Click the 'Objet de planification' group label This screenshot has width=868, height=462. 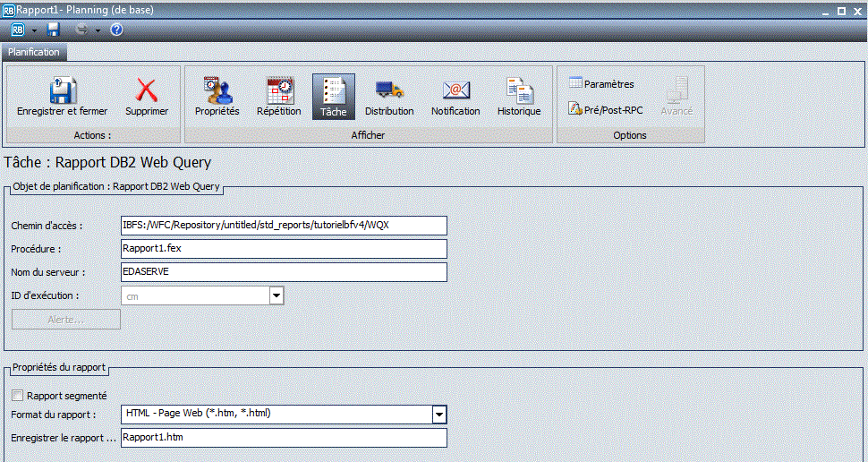coord(116,187)
